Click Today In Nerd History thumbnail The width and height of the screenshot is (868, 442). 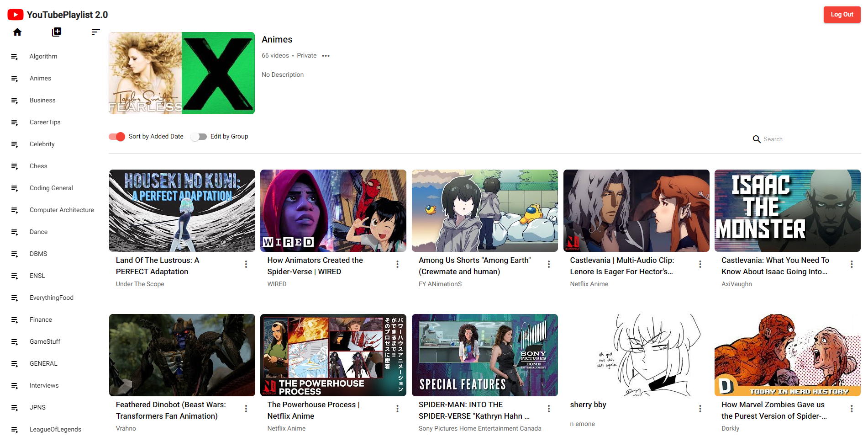tap(788, 355)
